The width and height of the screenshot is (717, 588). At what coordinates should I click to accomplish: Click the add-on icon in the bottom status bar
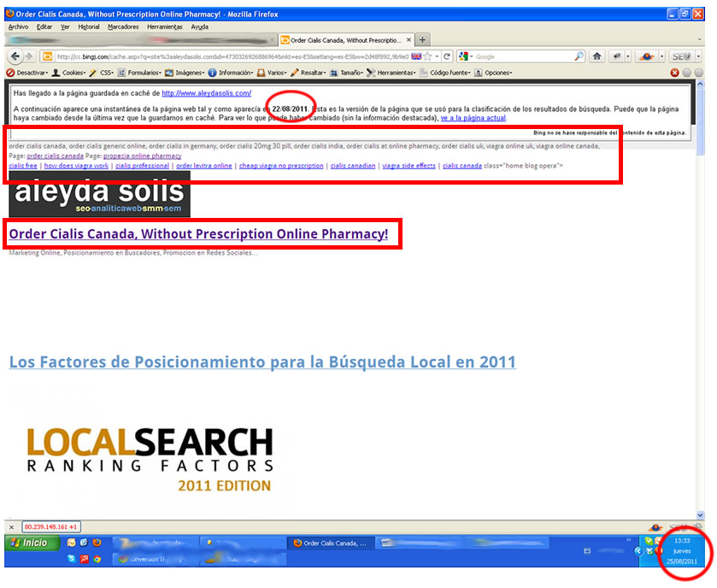[x=655, y=527]
